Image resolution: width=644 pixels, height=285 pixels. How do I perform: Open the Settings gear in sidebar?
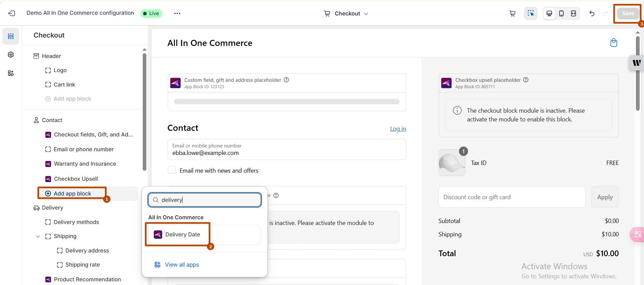[x=11, y=55]
